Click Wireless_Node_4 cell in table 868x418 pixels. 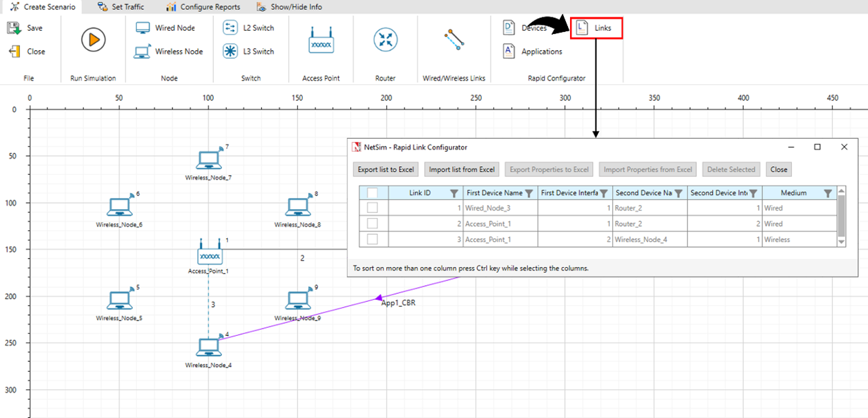tap(649, 239)
